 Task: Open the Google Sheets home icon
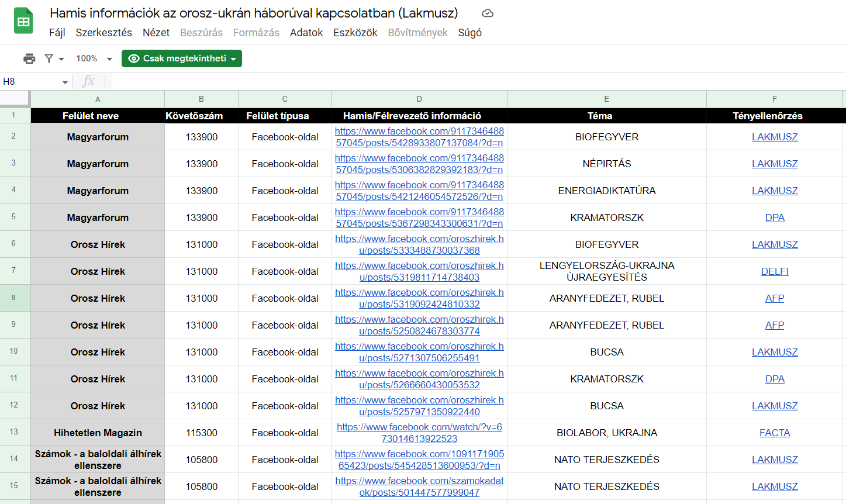(x=23, y=21)
